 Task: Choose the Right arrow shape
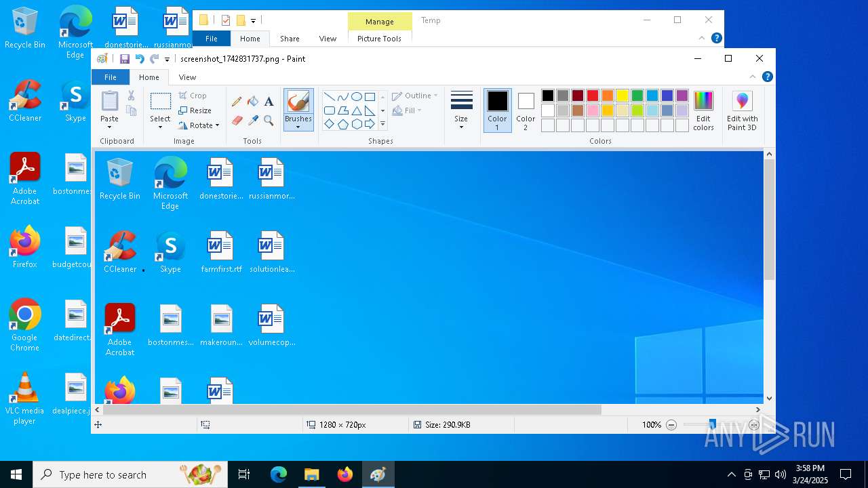coord(370,124)
